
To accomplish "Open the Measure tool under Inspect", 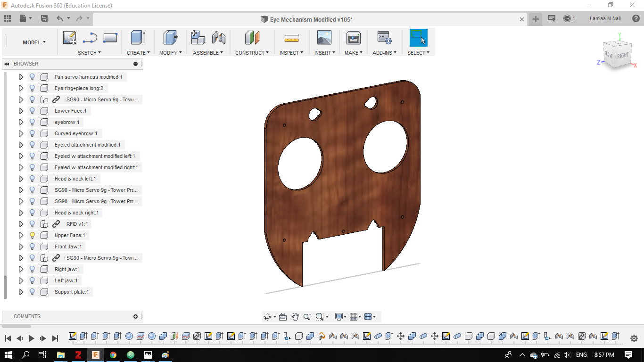I will pos(292,38).
